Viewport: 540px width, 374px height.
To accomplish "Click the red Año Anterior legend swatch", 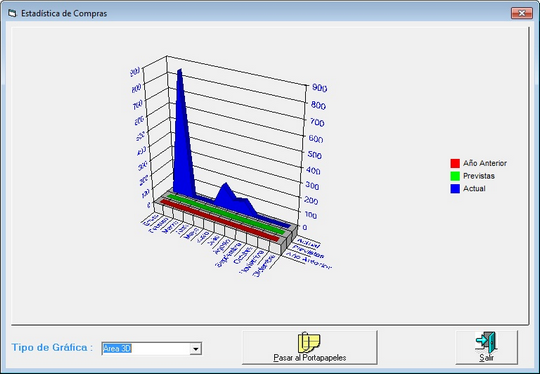I will pyautogui.click(x=455, y=163).
